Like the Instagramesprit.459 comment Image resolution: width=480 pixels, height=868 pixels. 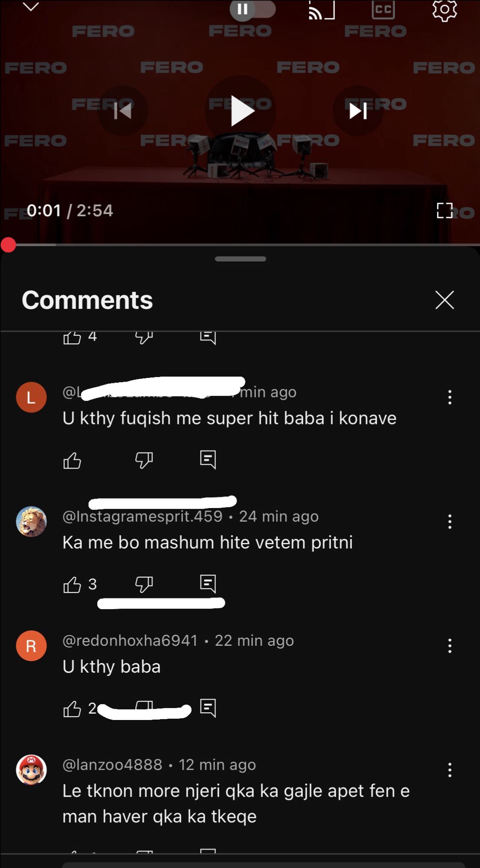point(72,584)
